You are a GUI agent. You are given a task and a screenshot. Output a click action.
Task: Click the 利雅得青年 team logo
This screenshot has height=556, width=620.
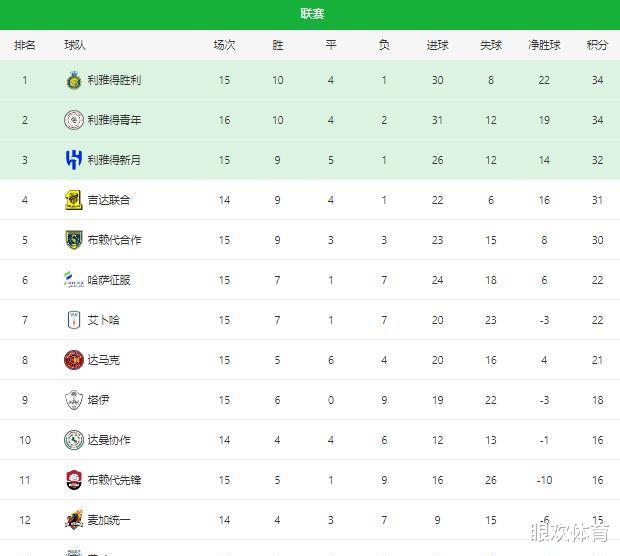pos(74,120)
